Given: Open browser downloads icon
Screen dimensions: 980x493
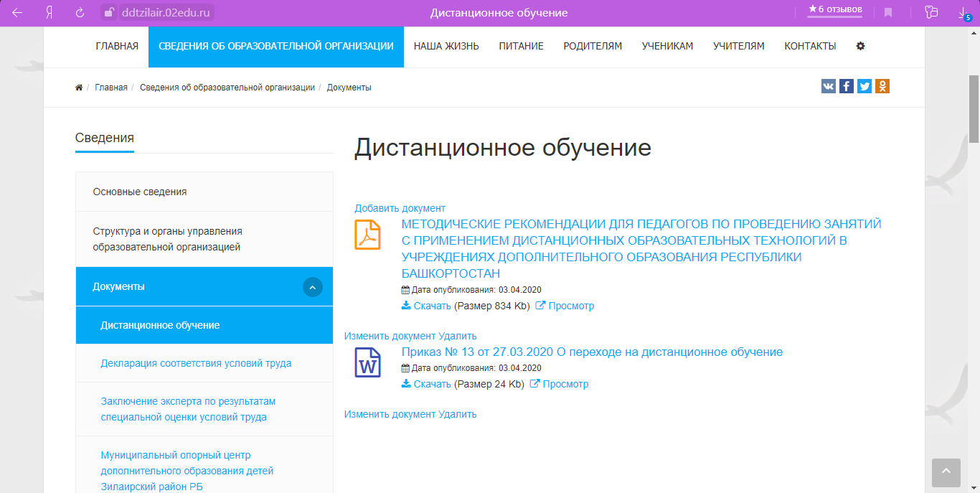Looking at the screenshot, I should pyautogui.click(x=963, y=12).
